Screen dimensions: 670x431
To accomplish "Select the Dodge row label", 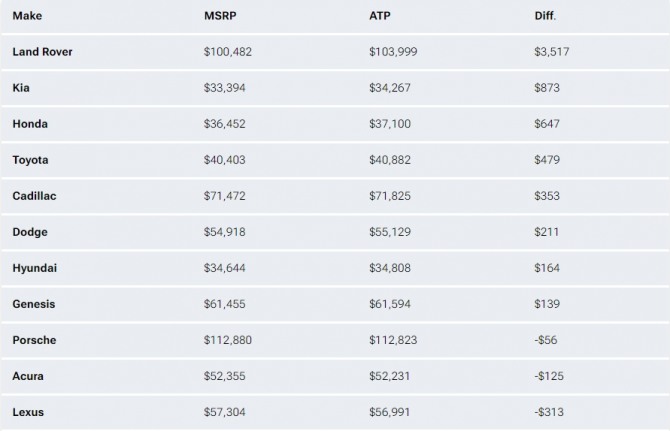I will (30, 232).
